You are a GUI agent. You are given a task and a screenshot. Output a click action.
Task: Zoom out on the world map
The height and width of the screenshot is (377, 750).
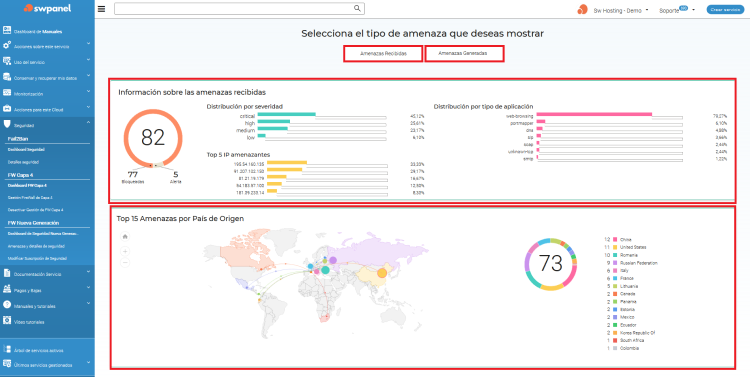coord(125,262)
